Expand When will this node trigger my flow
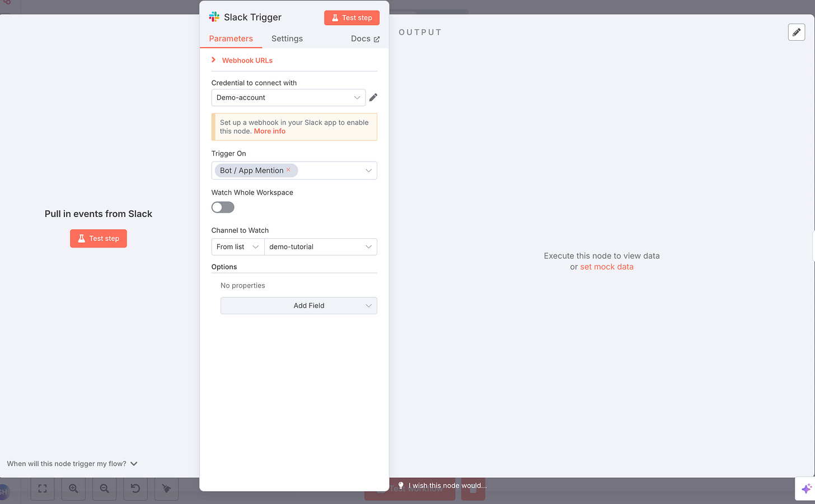The height and width of the screenshot is (504, 815). point(72,464)
